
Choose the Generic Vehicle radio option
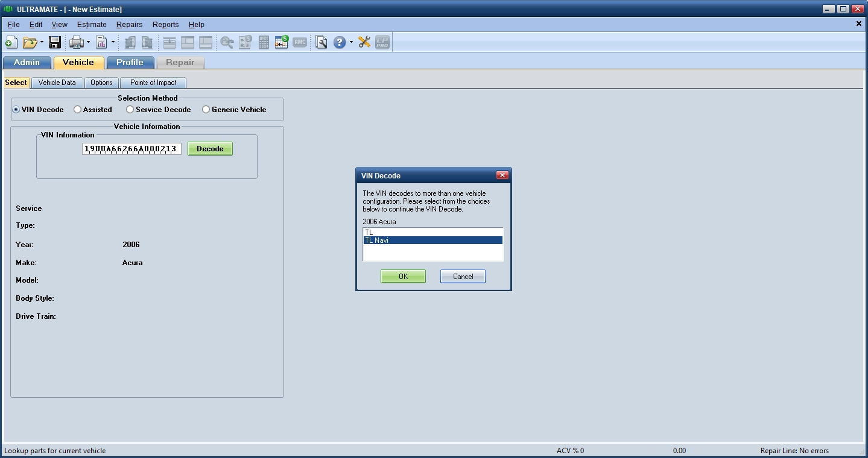(206, 110)
